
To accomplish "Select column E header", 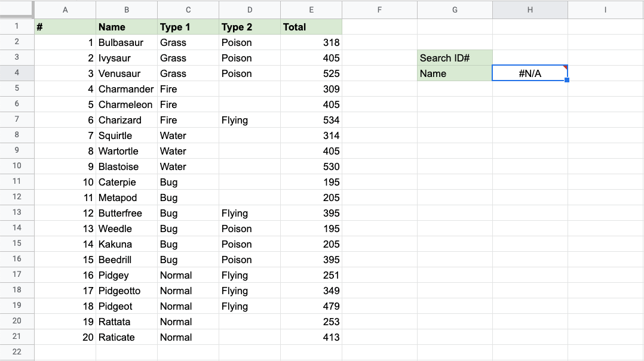I will click(311, 10).
